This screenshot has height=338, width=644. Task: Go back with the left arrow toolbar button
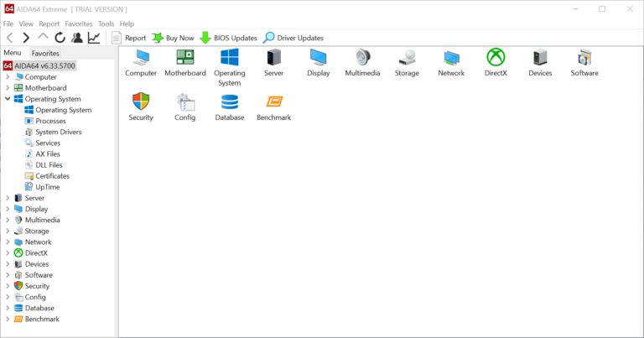point(10,38)
